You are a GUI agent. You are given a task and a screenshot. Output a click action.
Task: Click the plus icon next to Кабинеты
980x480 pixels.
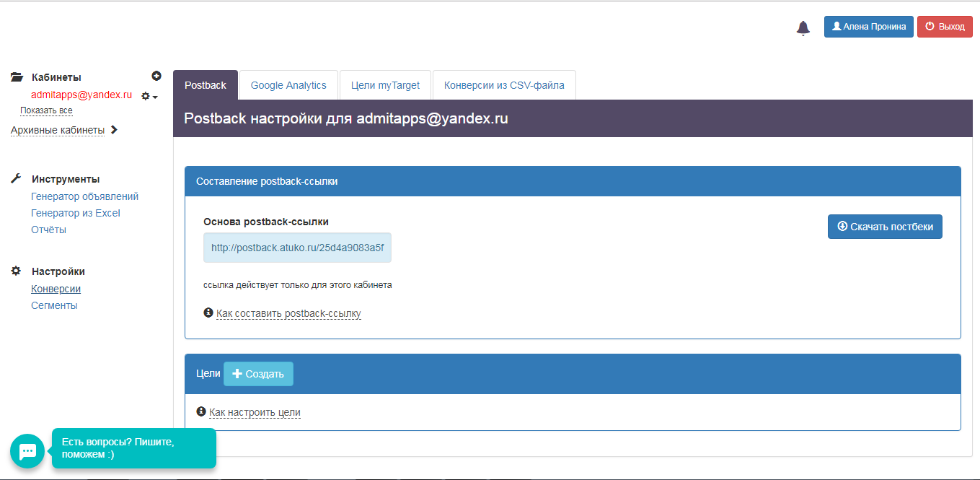[156, 76]
